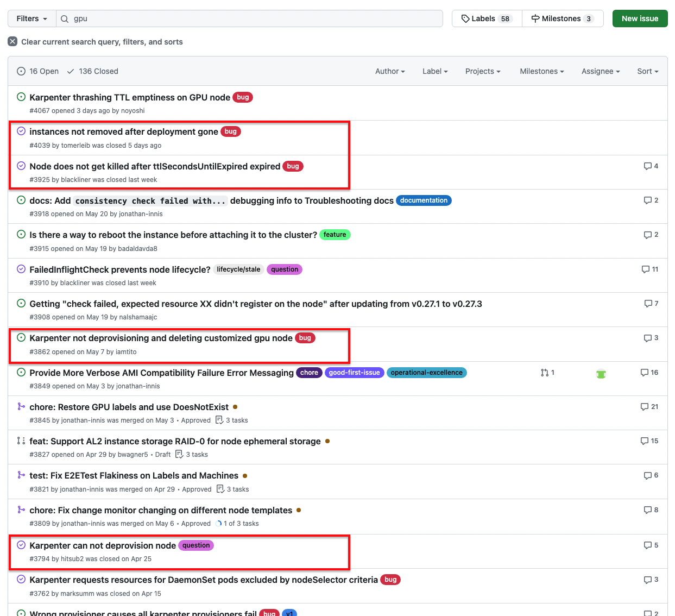Image resolution: width=675 pixels, height=616 pixels.
Task: Click the draft PR icon for #3827
Action: coord(21,441)
